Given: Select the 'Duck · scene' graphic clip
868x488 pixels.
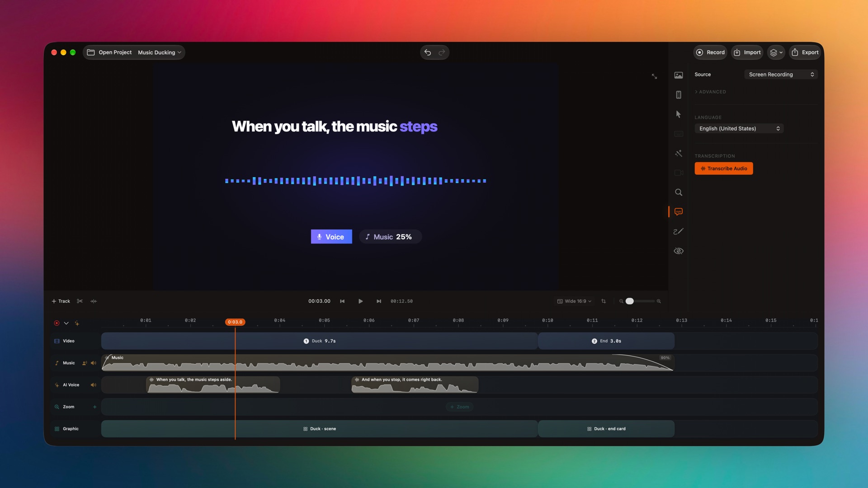Looking at the screenshot, I should coord(319,429).
